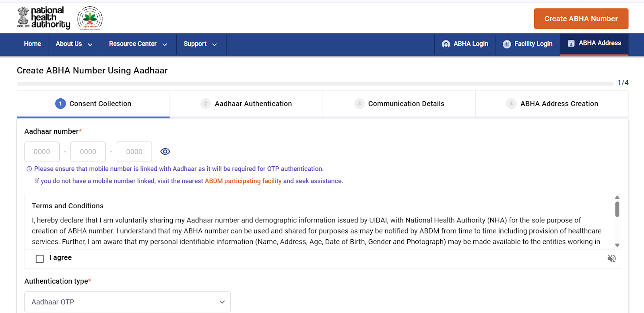Click the Create ABHA Number button
This screenshot has width=644, height=313.
click(x=581, y=19)
